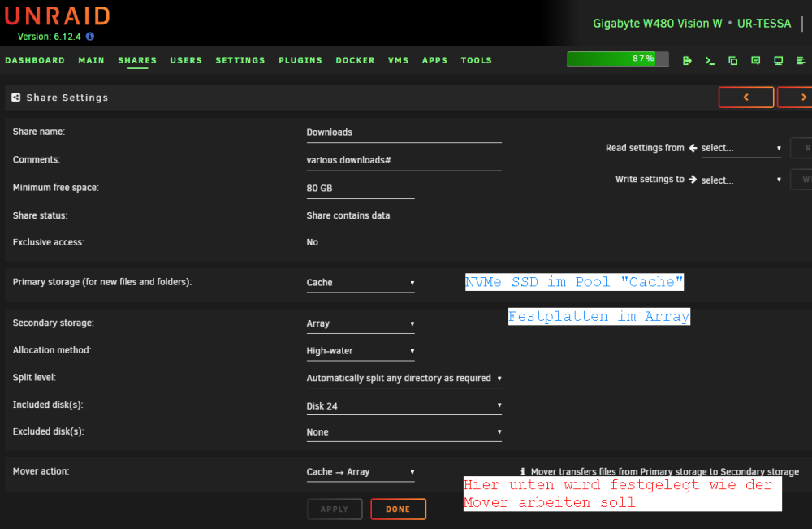Click the Apply button

(x=335, y=509)
